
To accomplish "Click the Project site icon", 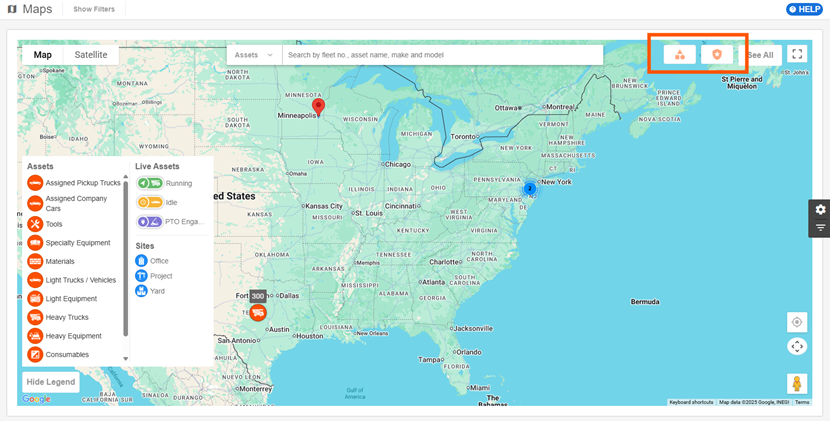I will pyautogui.click(x=141, y=276).
